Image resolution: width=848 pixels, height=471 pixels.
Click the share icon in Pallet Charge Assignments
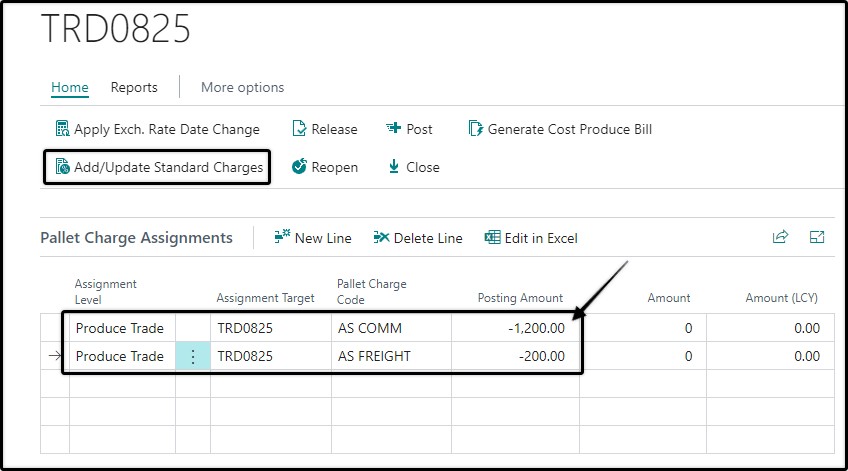780,237
